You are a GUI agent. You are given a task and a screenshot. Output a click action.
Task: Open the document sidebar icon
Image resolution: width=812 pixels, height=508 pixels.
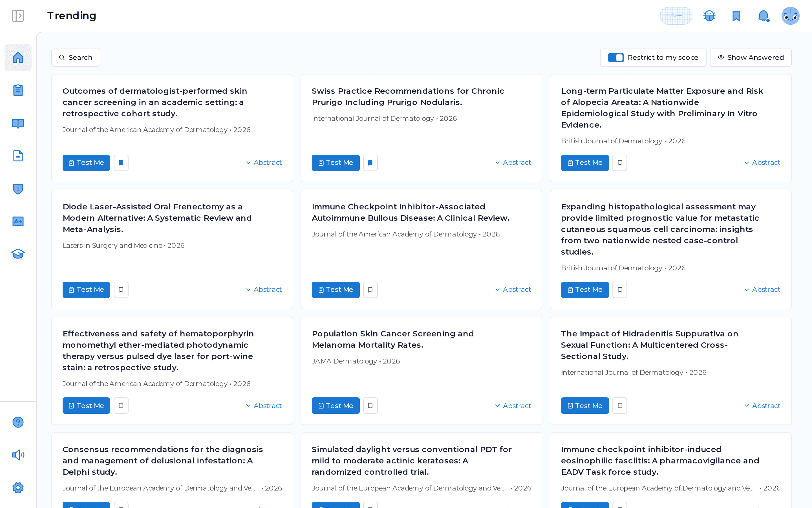[x=18, y=156]
